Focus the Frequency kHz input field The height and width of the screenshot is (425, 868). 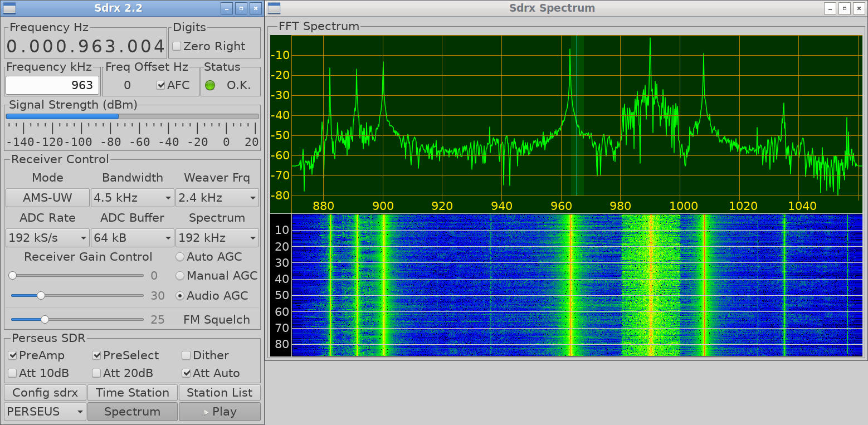52,85
